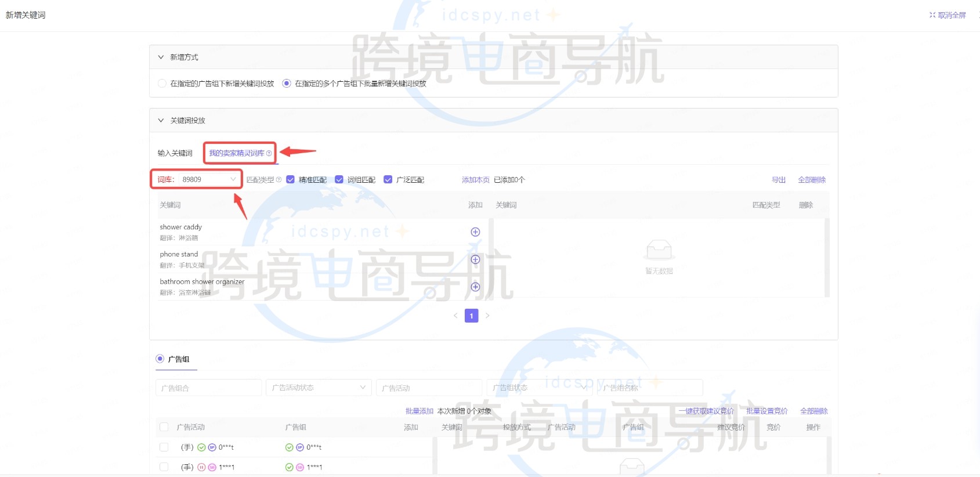Uncheck 精准匹配 checkbox
Viewport: 980px width, 477px height.
(290, 180)
